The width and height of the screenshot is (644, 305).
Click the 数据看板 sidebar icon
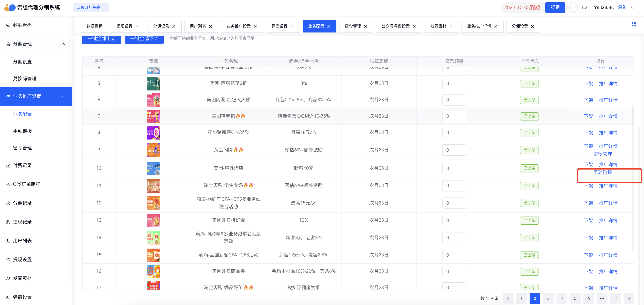coord(8,25)
